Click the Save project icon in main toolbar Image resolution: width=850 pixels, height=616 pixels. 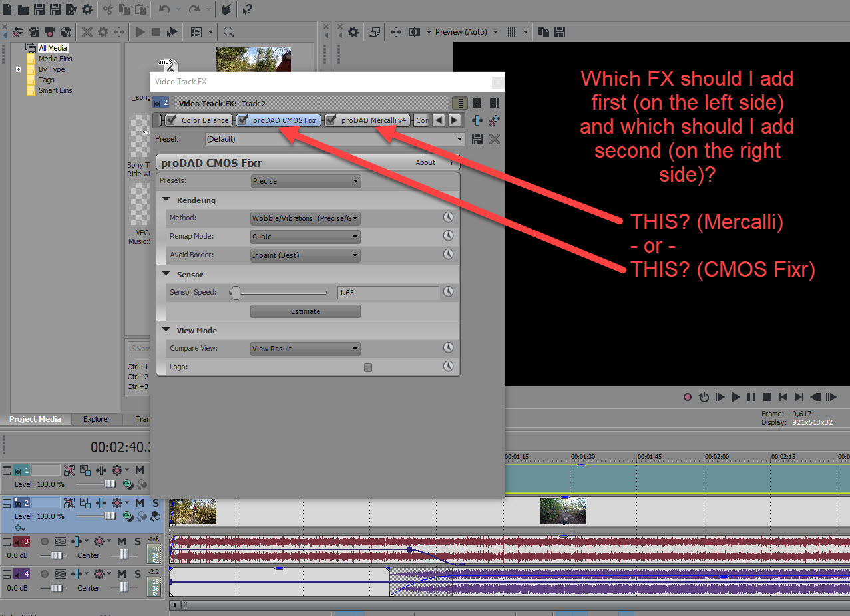[39, 9]
